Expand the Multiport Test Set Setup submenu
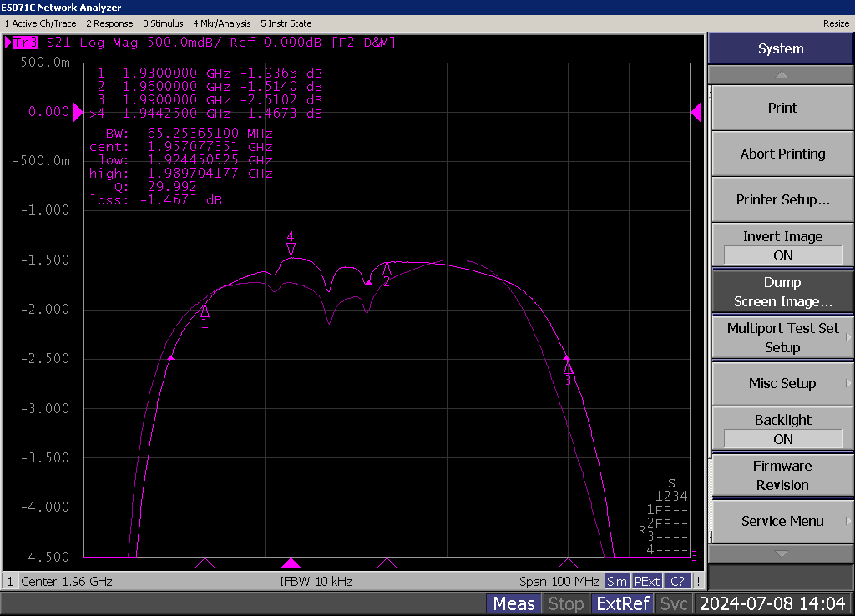Image resolution: width=855 pixels, height=616 pixels. 782,337
